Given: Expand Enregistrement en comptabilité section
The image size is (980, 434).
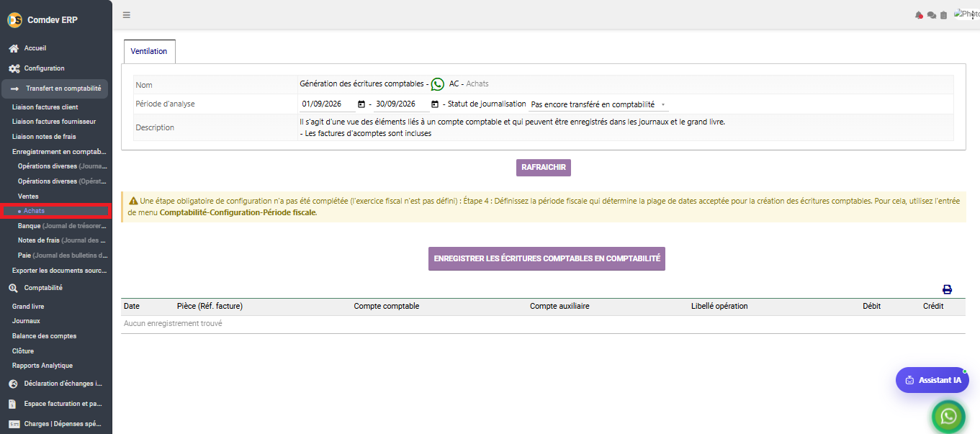Looking at the screenshot, I should point(59,152).
